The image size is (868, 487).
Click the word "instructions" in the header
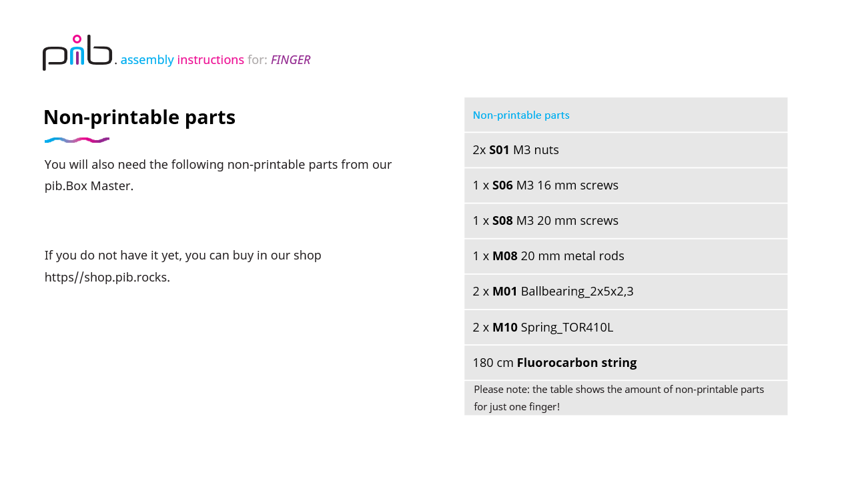pos(210,60)
